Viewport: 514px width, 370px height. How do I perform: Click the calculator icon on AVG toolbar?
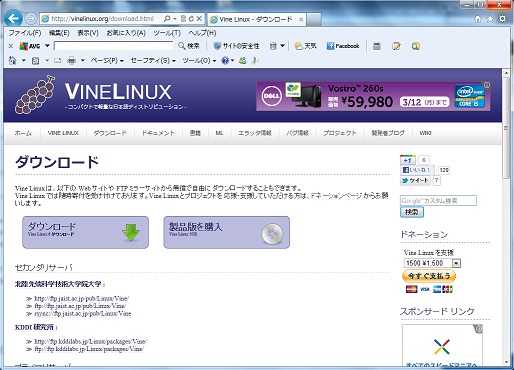pos(377,46)
